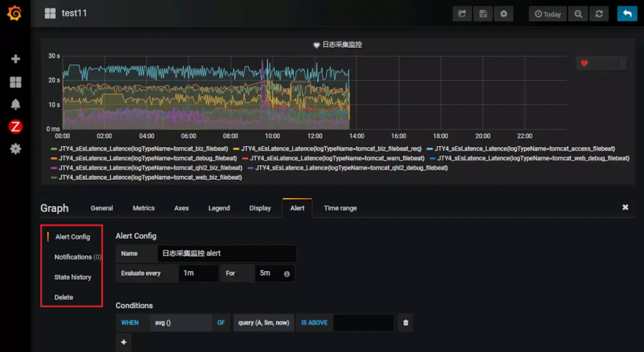Close the Graph panel editor
This screenshot has height=352, width=644.
(x=625, y=207)
